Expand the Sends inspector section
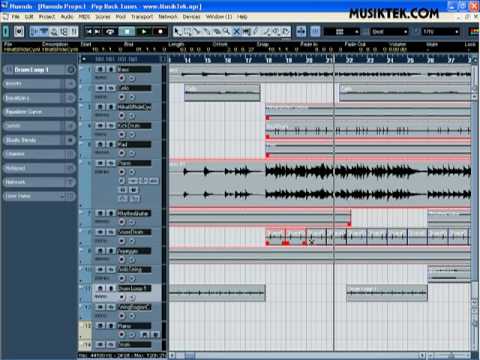The image size is (480, 360). (x=39, y=126)
